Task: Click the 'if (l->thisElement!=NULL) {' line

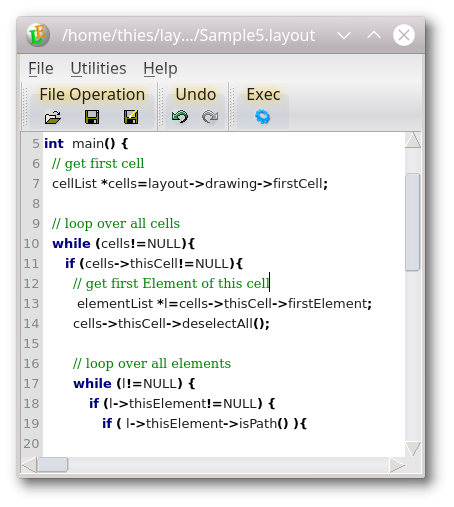Action: click(x=182, y=404)
